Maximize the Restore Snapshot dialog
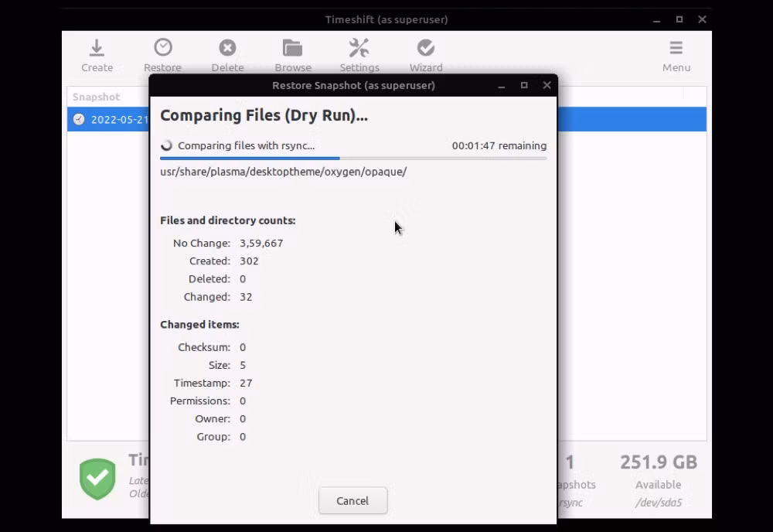 coord(524,85)
